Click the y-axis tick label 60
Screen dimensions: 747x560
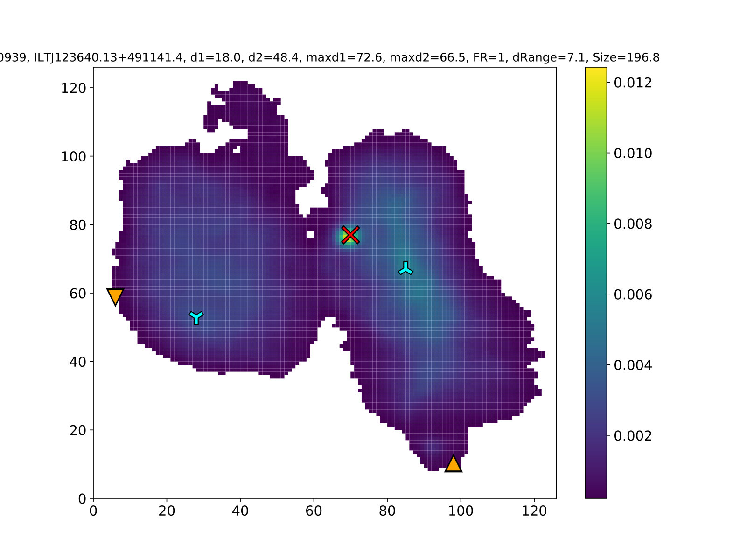pyautogui.click(x=78, y=293)
